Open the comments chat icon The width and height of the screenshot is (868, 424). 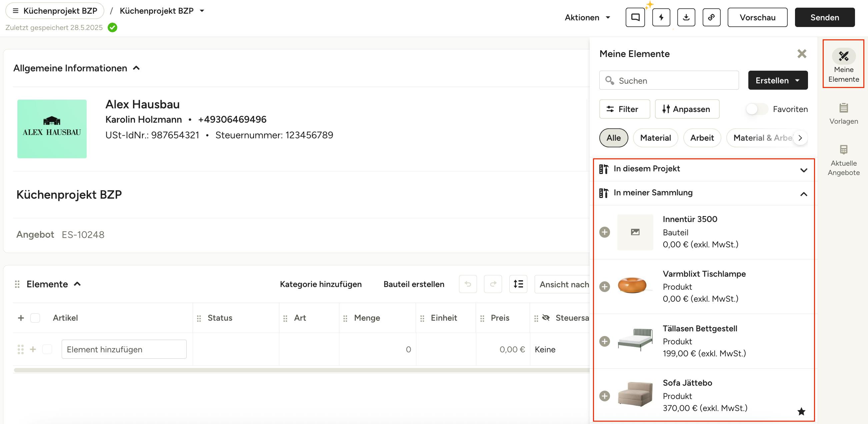point(635,17)
